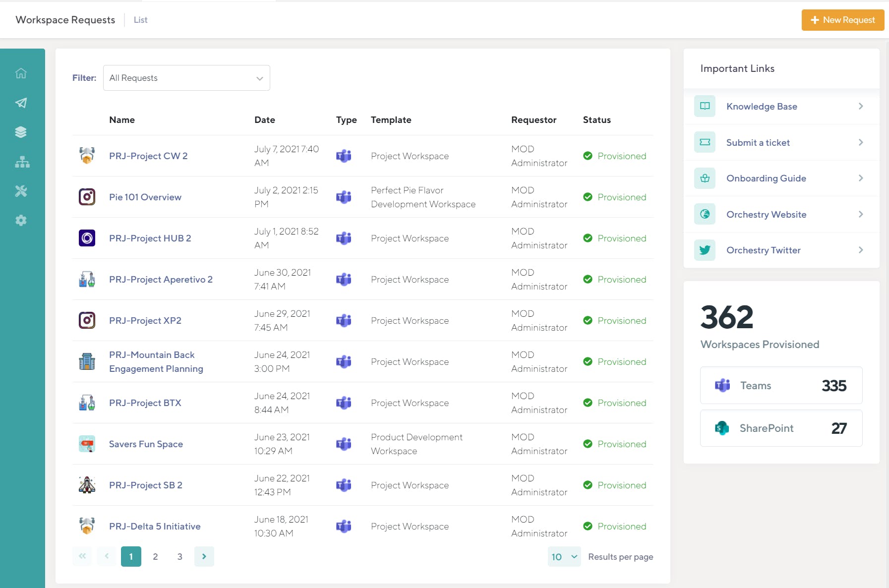Open the settings gear in sidebar
This screenshot has width=889, height=588.
[21, 221]
